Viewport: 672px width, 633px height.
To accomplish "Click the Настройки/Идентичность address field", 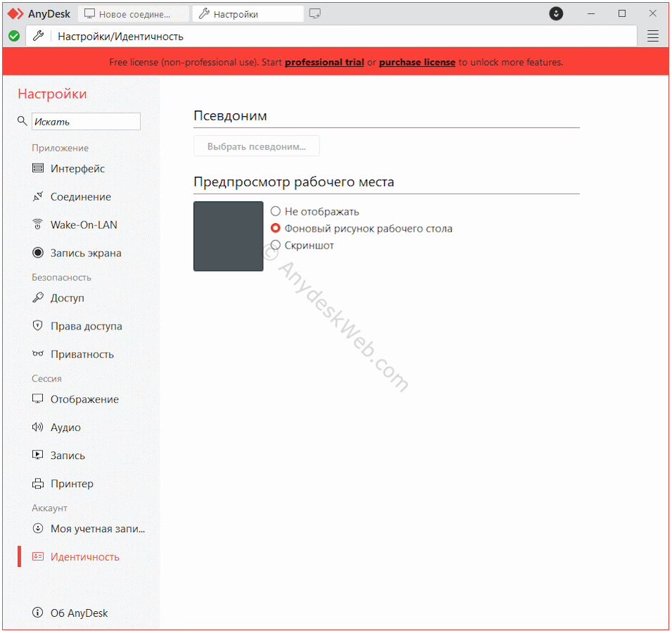I will pos(331,36).
